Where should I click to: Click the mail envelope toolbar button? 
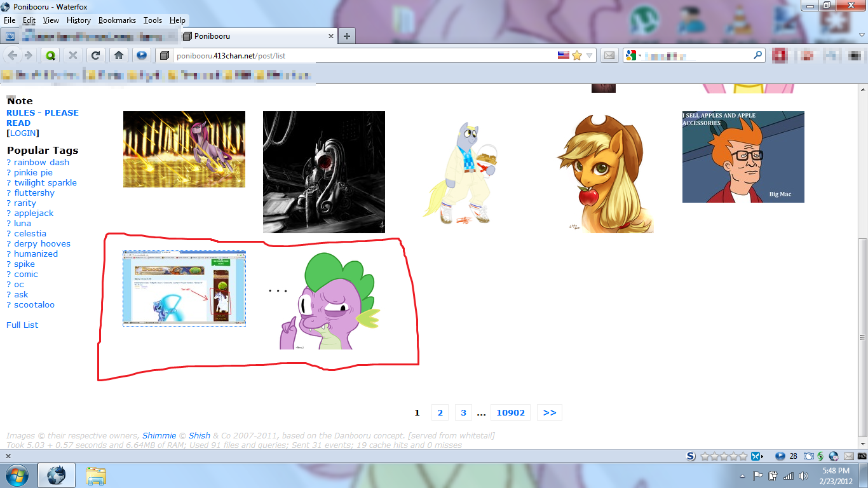[609, 55]
